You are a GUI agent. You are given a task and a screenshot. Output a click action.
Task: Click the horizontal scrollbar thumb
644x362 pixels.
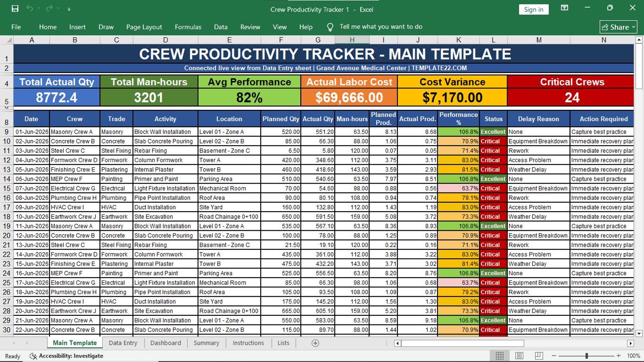coord(463,343)
